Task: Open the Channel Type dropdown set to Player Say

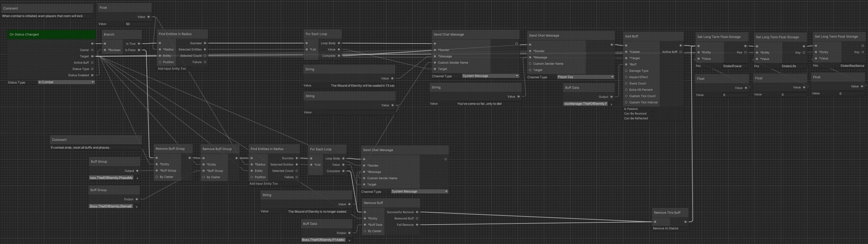Action: point(585,77)
